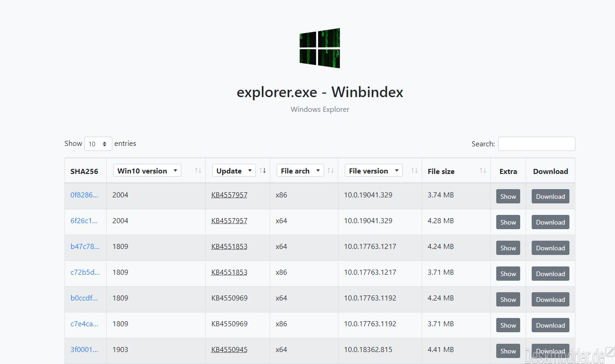The height and width of the screenshot is (364, 615).
Task: Click KB4551853 in the b47c78 row
Action: click(229, 246)
